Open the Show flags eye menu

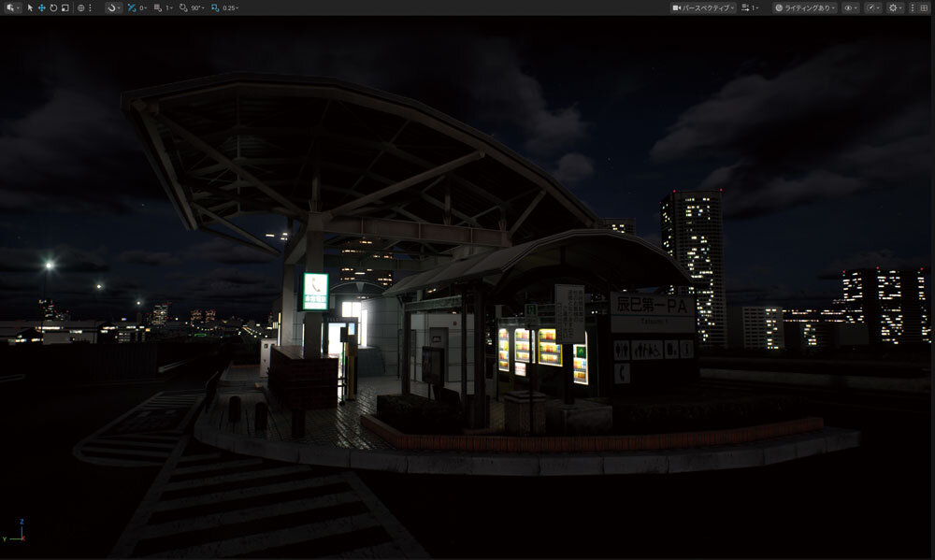(x=850, y=7)
